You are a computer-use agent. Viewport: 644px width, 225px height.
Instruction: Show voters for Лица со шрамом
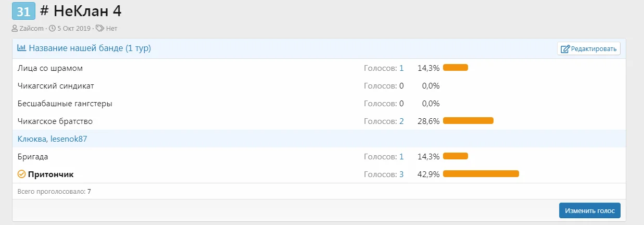[401, 68]
